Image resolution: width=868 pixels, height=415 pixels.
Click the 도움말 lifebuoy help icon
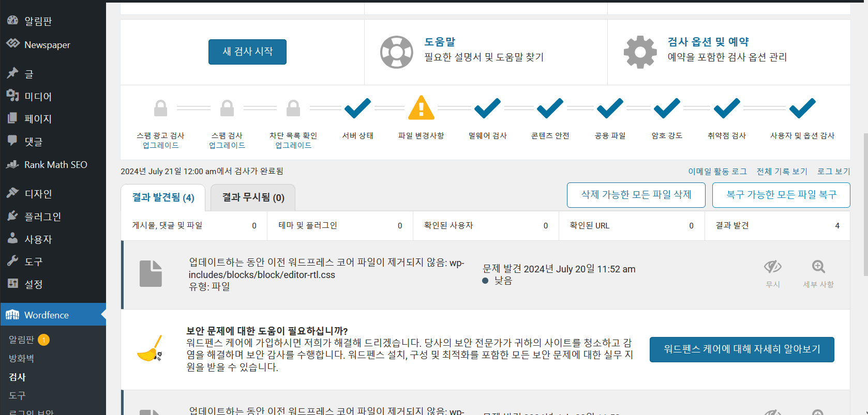397,52
